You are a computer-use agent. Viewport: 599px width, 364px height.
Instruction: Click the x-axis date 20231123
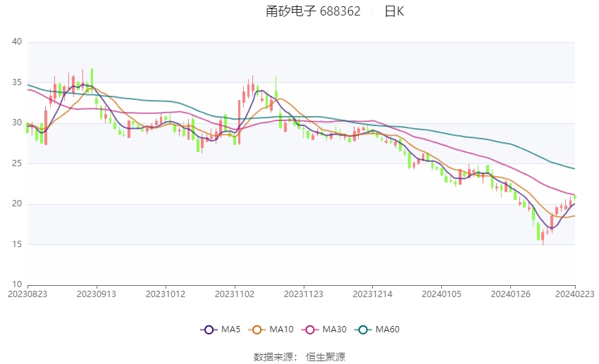click(303, 294)
